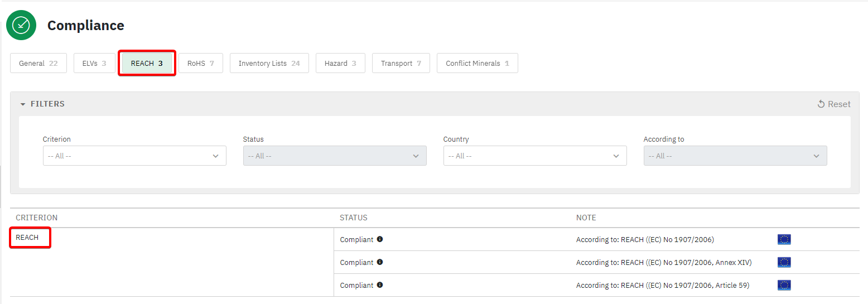Click EU flag in Annex XIV row

pos(784,262)
